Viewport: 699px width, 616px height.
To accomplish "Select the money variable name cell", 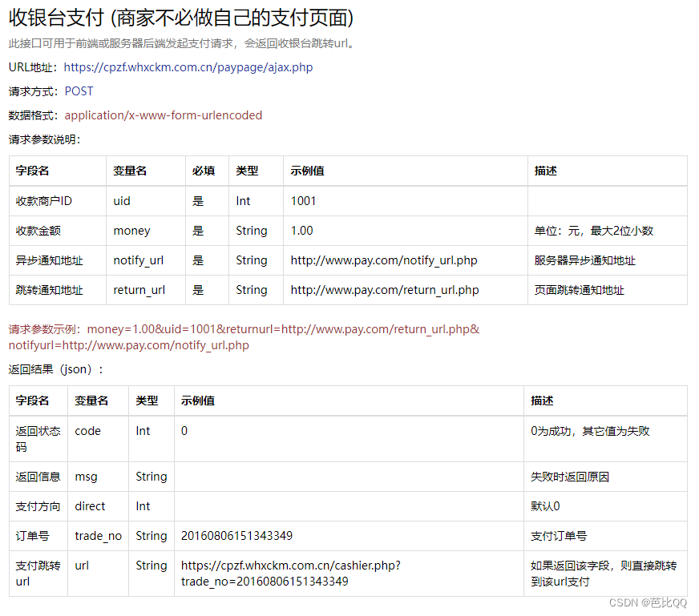I will 146,231.
